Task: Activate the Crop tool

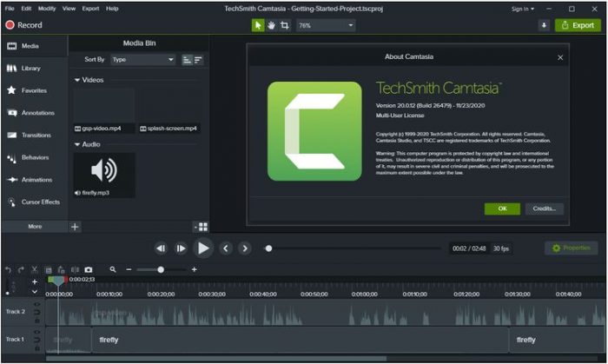Action: pos(285,26)
